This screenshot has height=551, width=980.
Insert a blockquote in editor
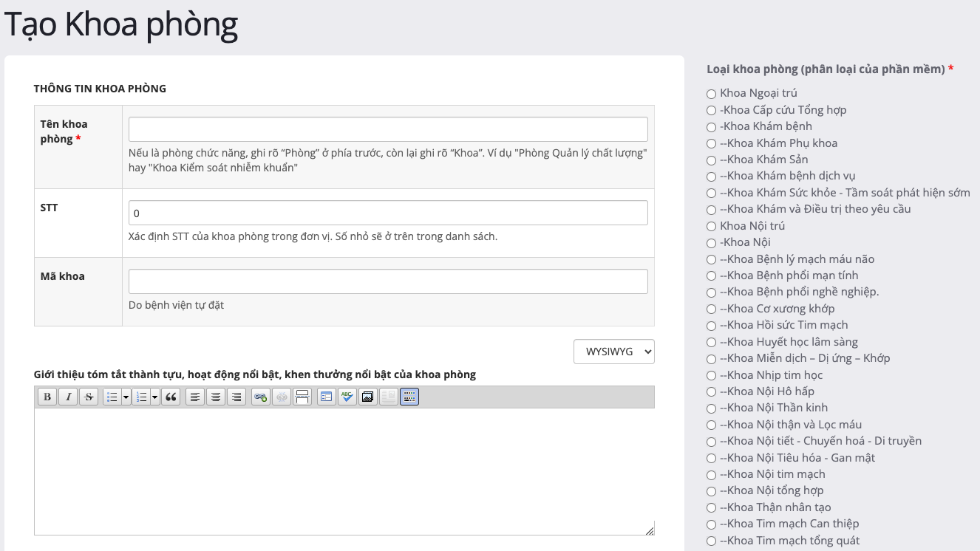coord(171,397)
